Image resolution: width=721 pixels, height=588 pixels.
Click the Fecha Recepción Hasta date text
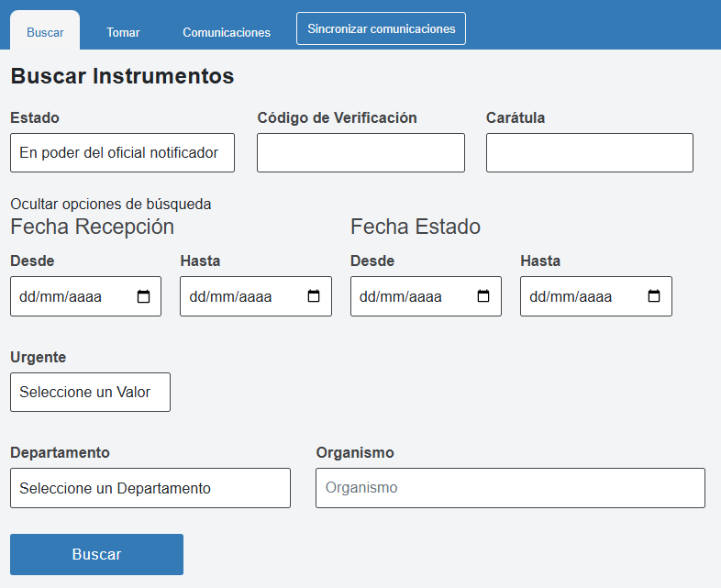tap(229, 297)
